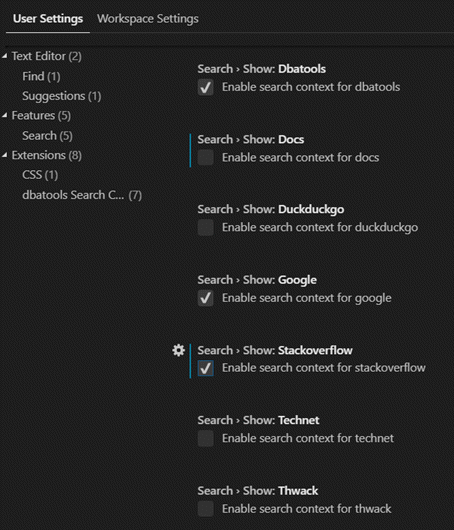Uncheck the Stackoverflow search context checkbox
The width and height of the screenshot is (454, 530).
206,368
